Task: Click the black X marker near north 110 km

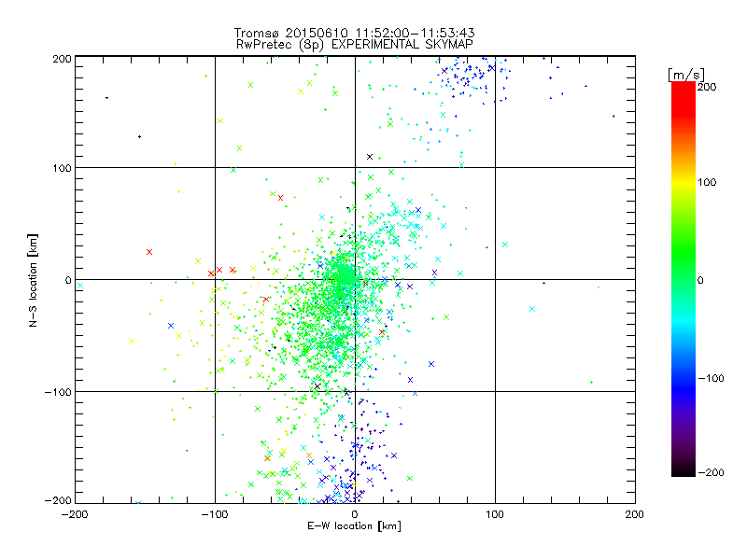Action: point(370,157)
